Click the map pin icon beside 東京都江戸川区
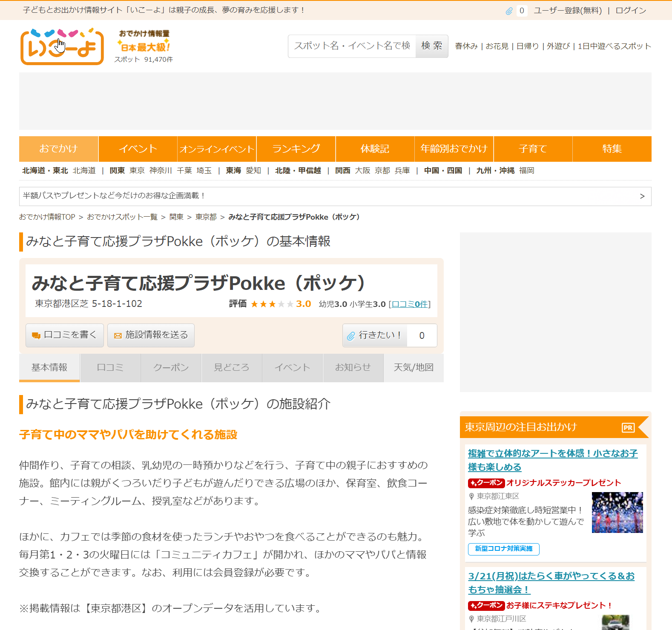 [471, 619]
